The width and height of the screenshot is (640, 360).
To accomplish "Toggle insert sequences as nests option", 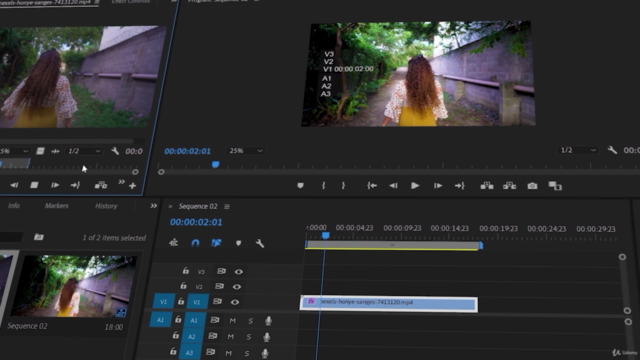I will click(x=173, y=243).
